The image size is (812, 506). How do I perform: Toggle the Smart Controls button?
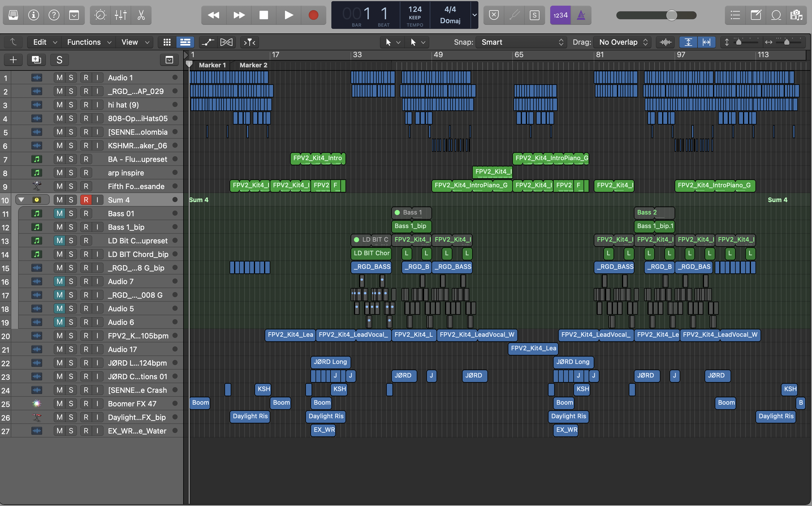click(100, 15)
